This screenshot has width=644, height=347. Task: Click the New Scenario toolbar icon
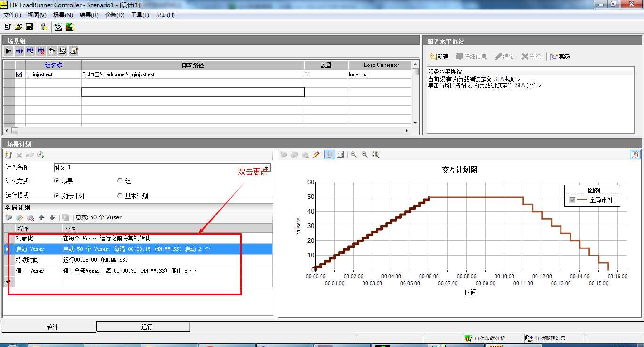[8, 27]
